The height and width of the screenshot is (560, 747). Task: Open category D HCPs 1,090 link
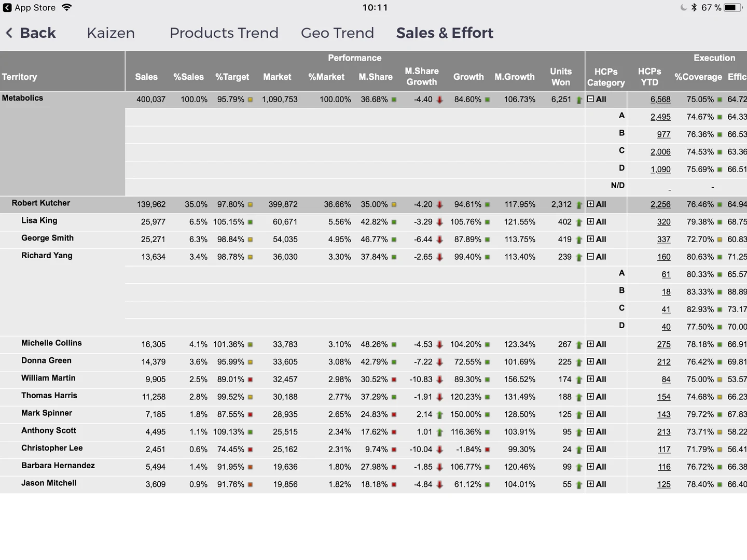point(660,170)
